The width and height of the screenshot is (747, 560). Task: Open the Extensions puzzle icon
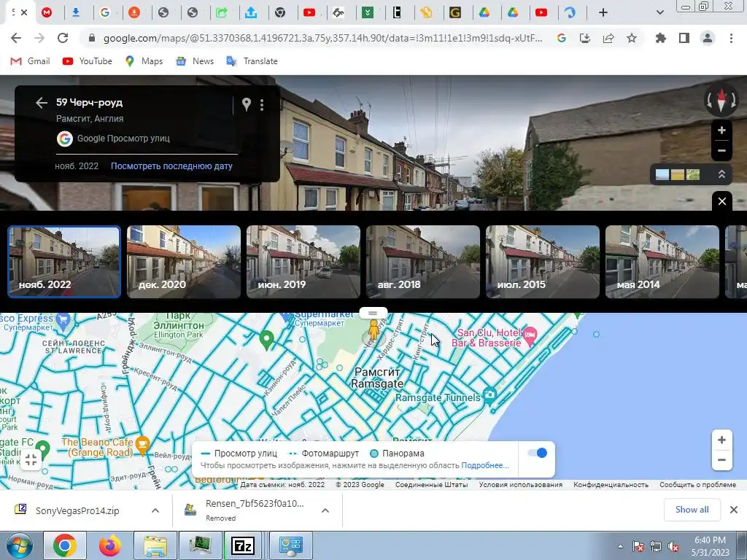pos(661,38)
